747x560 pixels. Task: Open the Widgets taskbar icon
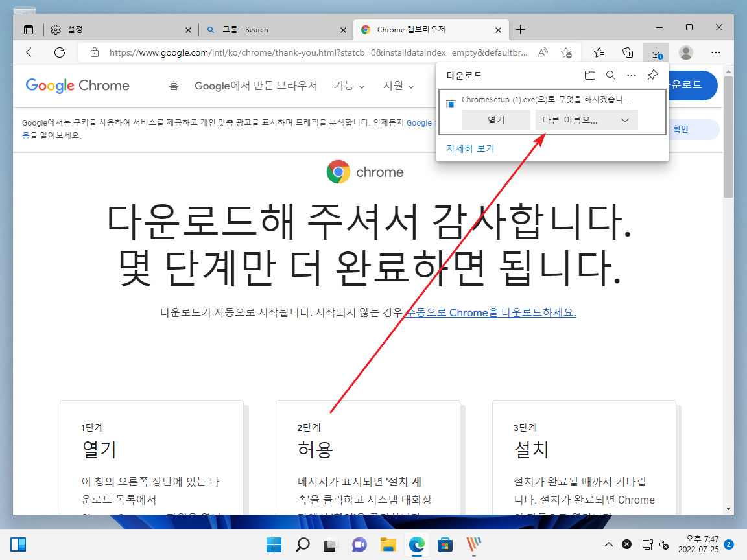18,544
